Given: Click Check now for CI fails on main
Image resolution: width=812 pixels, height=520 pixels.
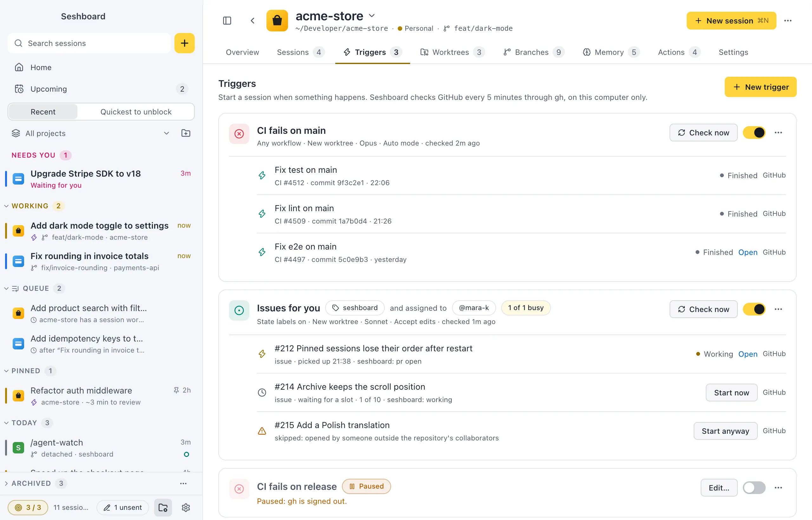Looking at the screenshot, I should point(703,133).
